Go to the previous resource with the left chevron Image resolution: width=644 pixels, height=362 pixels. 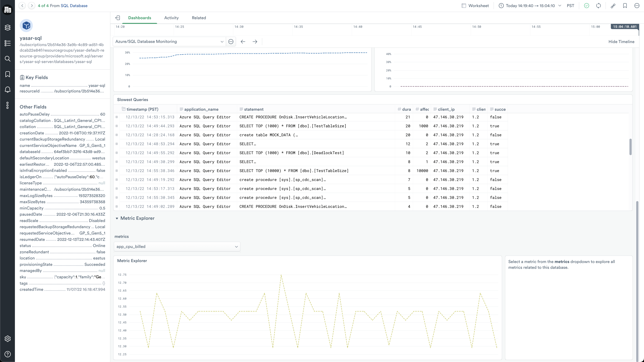tap(22, 6)
